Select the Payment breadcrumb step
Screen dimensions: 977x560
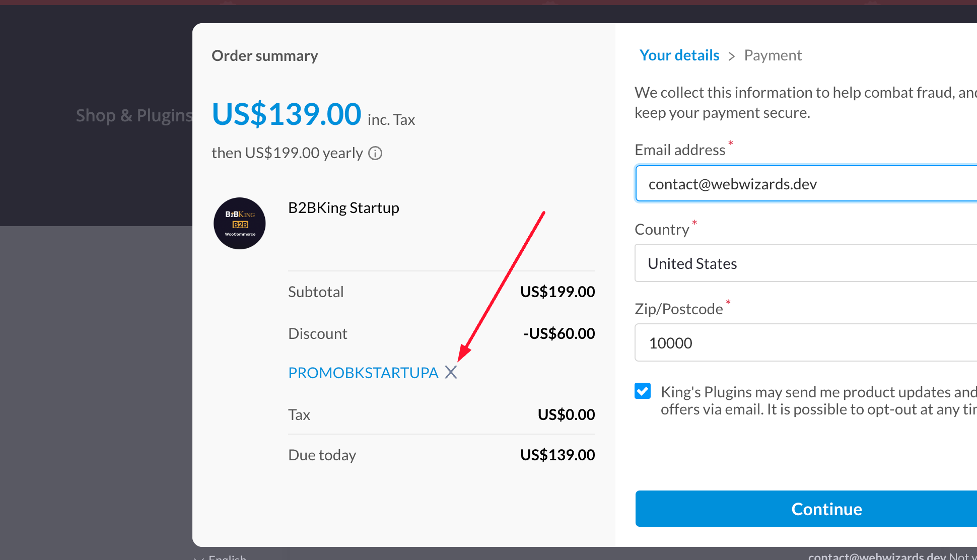tap(773, 55)
